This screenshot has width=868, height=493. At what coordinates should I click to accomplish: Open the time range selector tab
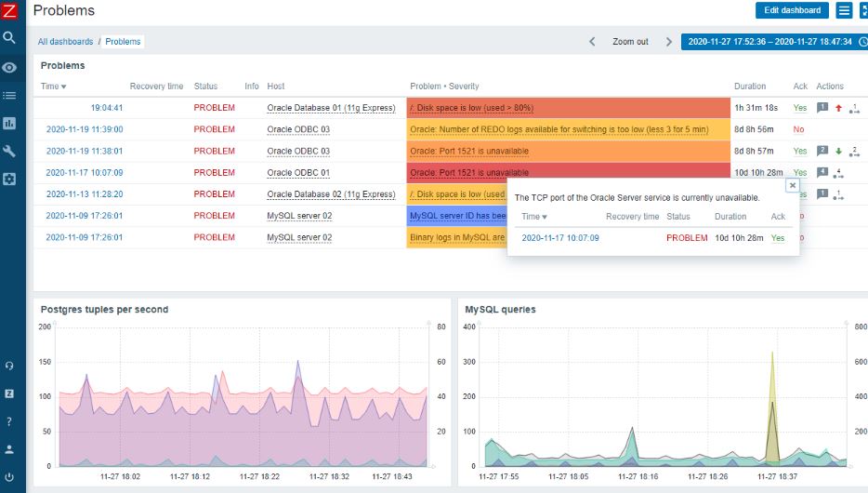pos(774,42)
